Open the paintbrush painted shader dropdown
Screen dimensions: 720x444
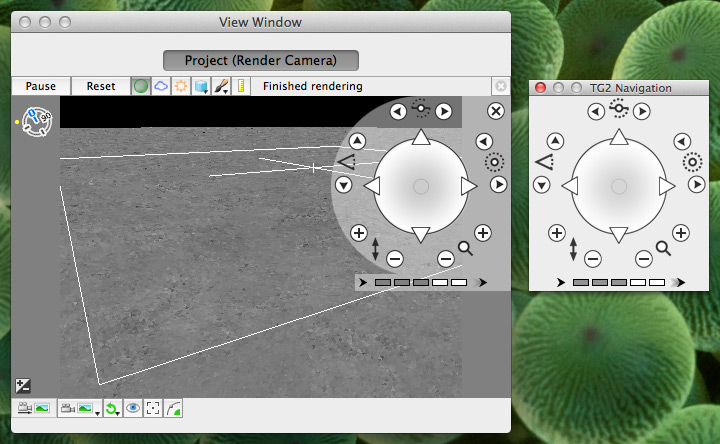click(x=221, y=86)
